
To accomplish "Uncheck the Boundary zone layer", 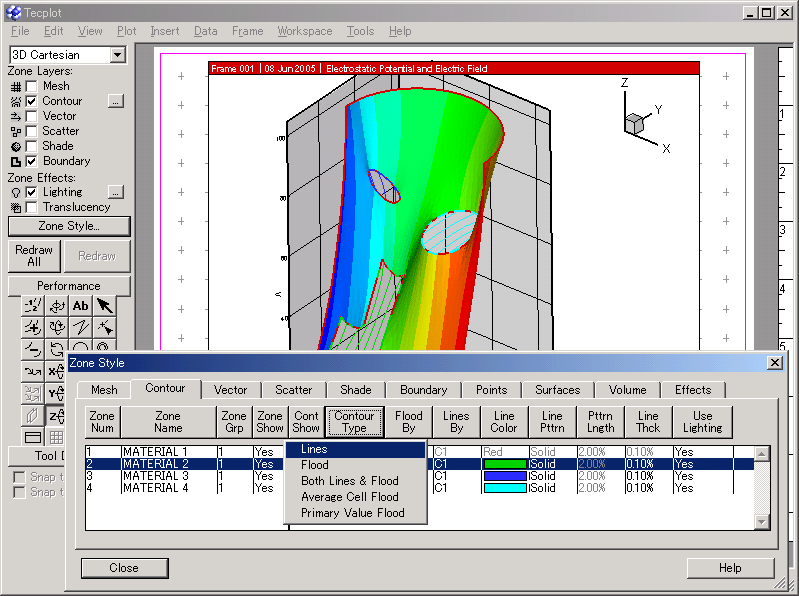I will 32,161.
